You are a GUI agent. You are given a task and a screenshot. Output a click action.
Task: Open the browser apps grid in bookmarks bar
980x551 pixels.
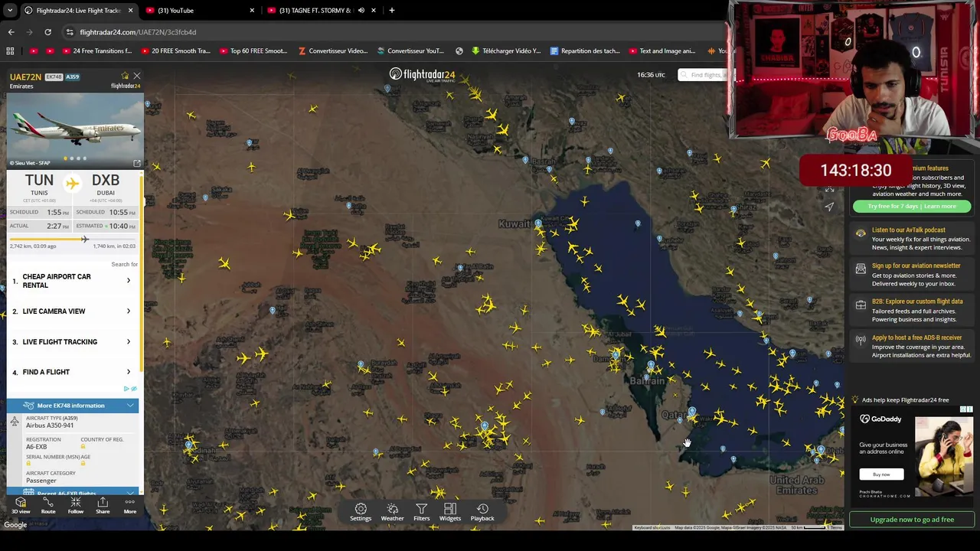pyautogui.click(x=10, y=51)
